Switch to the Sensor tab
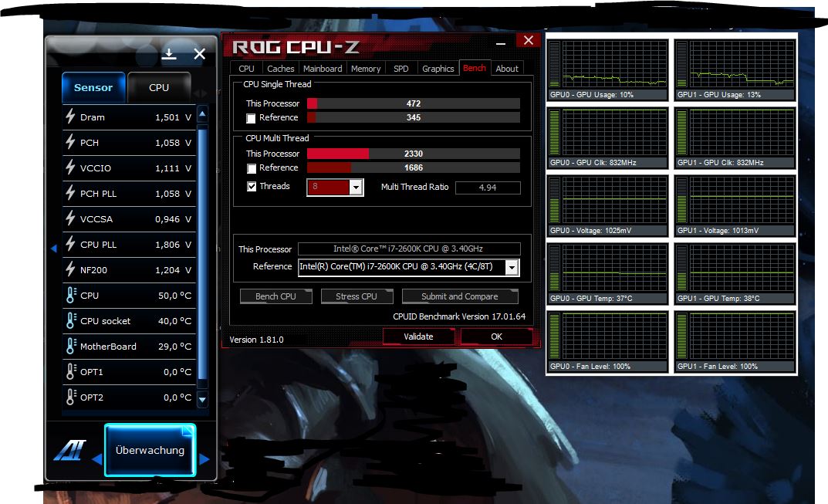828x504 pixels. pos(93,87)
